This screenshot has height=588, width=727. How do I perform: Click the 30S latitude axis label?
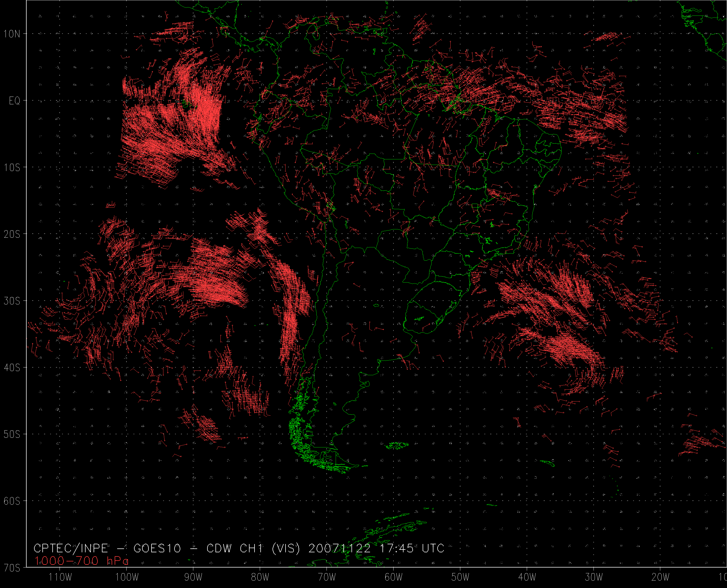[12, 301]
